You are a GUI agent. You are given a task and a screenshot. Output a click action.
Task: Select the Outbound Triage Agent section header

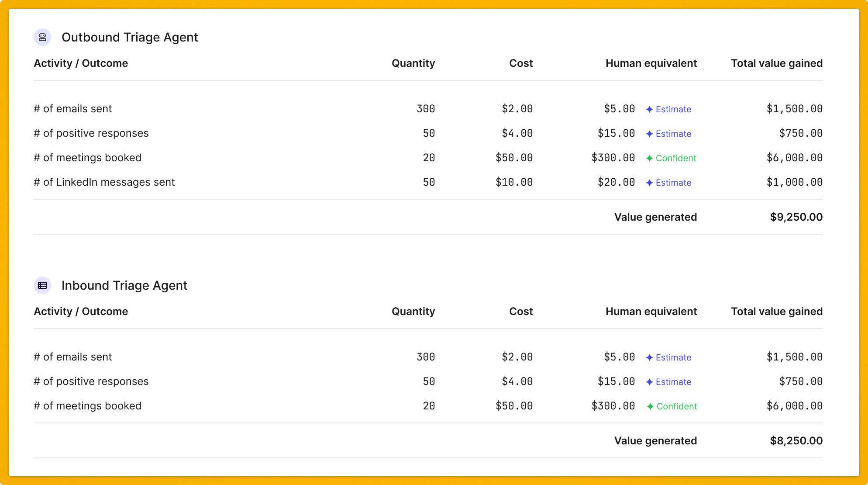(x=130, y=37)
